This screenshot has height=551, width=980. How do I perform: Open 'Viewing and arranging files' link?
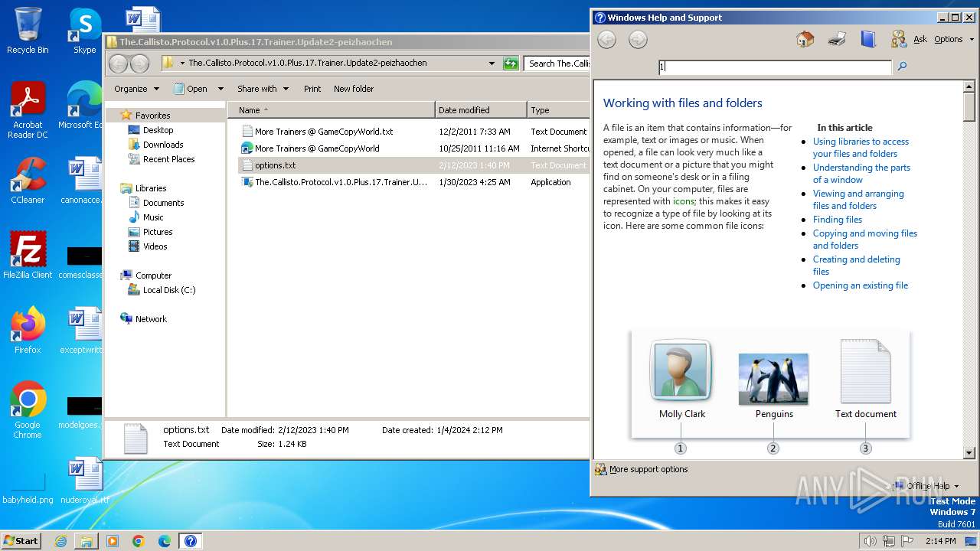(x=858, y=200)
